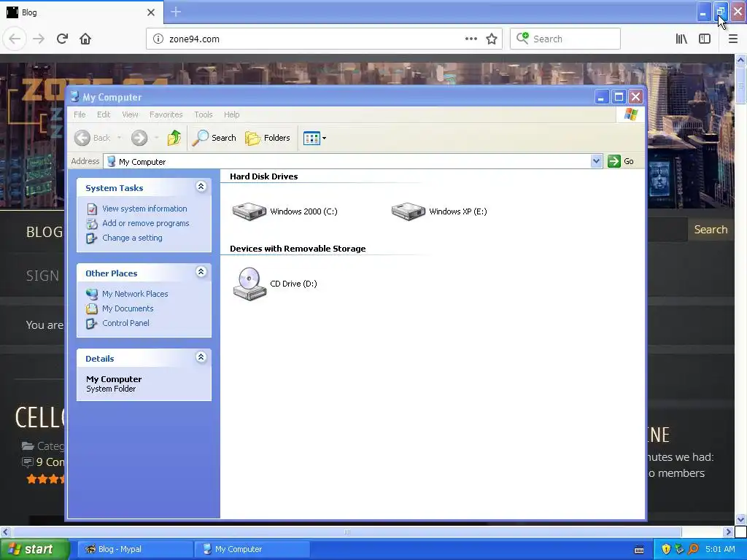Click the My Computer title bar icon
The height and width of the screenshot is (560, 747).
pos(74,97)
